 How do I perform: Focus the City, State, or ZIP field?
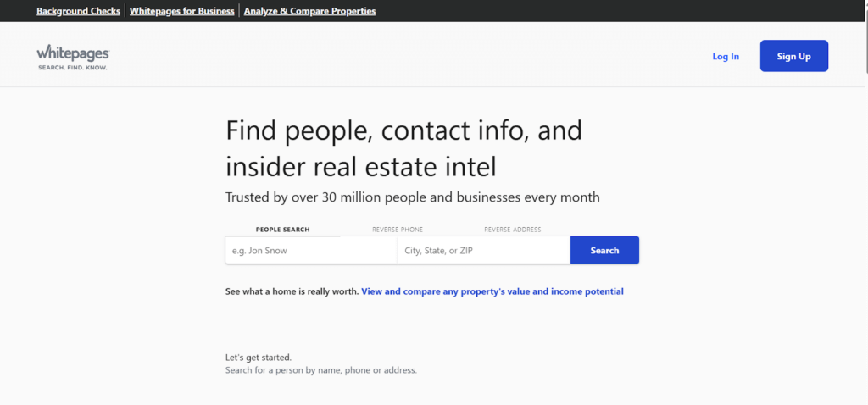[484, 250]
